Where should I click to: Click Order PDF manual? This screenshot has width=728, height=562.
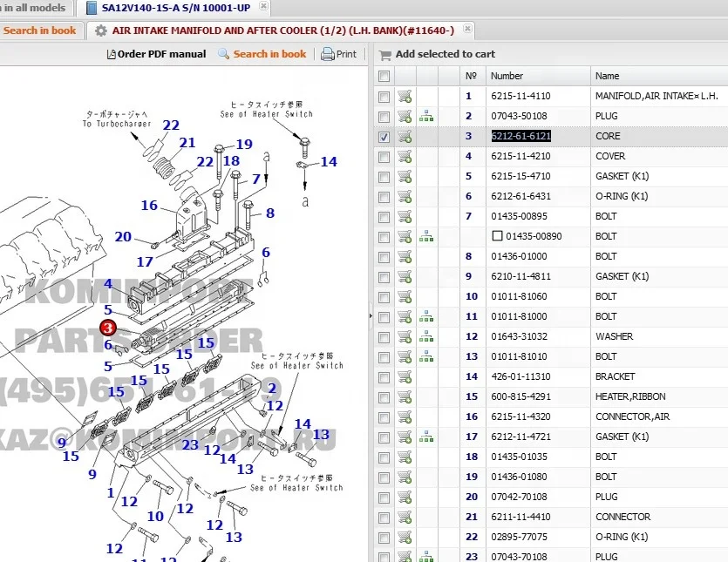tap(156, 54)
